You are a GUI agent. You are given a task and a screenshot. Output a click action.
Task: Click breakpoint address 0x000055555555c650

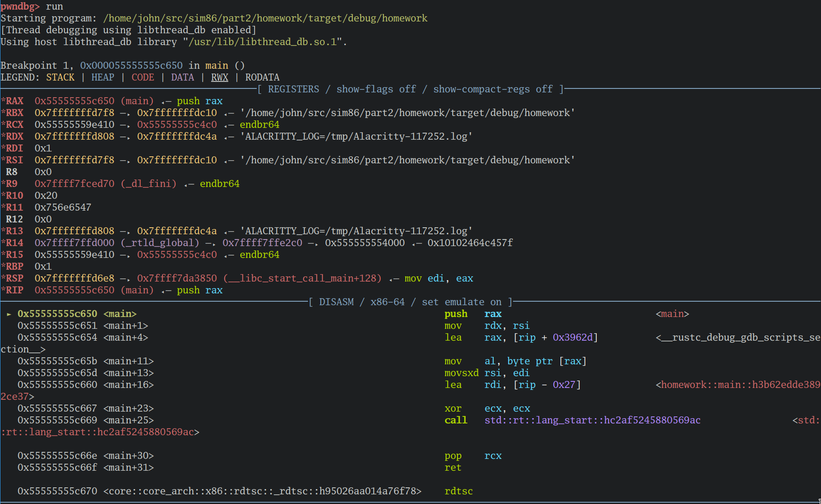[x=131, y=65]
